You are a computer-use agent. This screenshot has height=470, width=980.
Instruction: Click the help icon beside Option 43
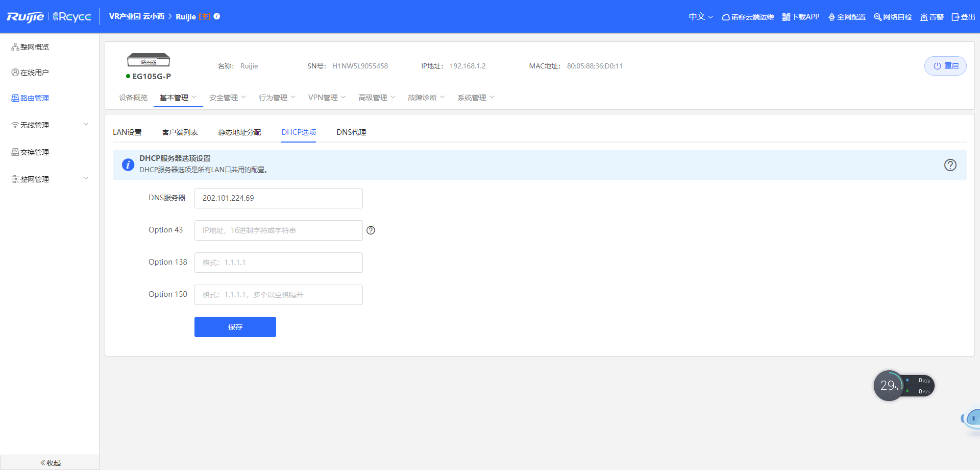tap(371, 230)
